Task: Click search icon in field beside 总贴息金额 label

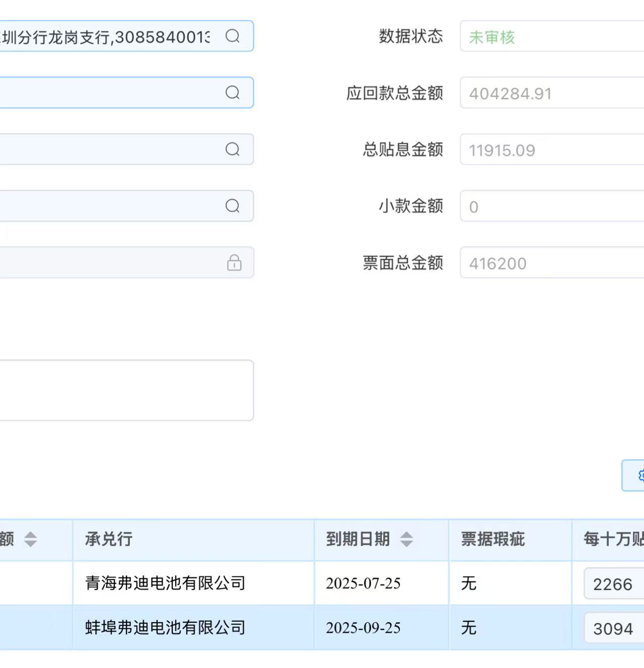Action: point(232,150)
